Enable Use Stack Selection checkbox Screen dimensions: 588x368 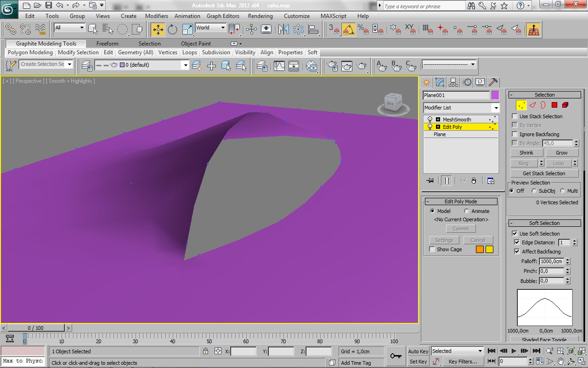pos(515,116)
